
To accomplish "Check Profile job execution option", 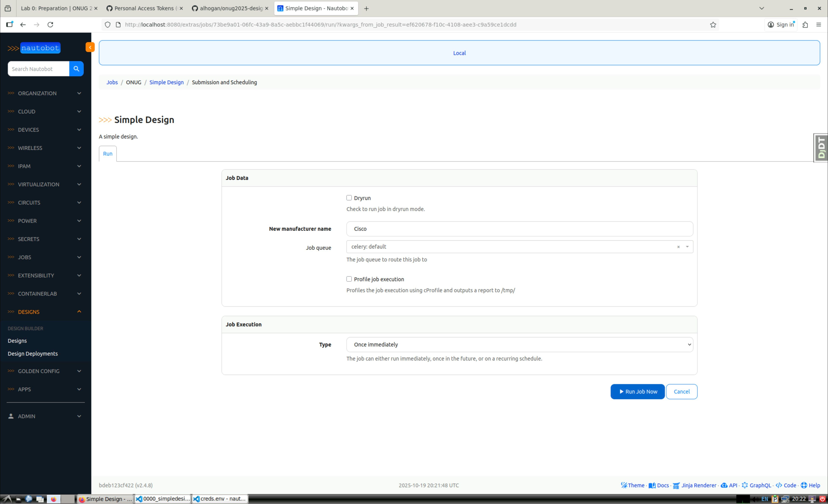I will pos(349,279).
